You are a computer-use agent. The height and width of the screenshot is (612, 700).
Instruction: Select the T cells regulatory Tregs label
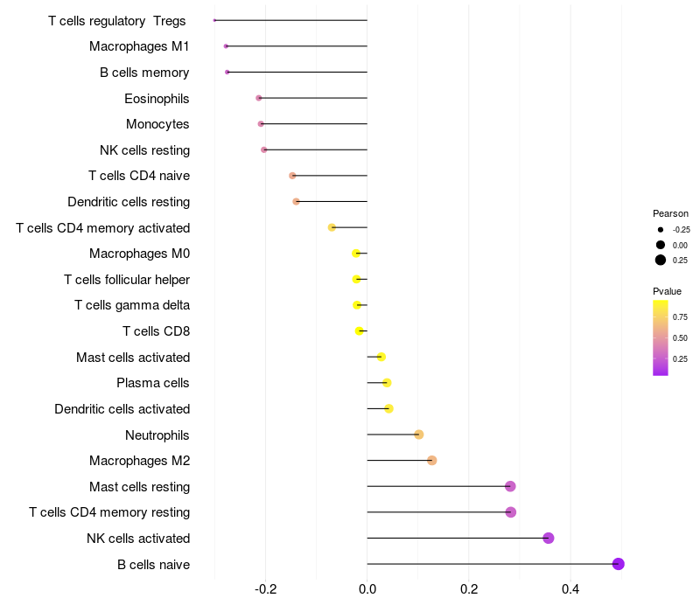(116, 21)
